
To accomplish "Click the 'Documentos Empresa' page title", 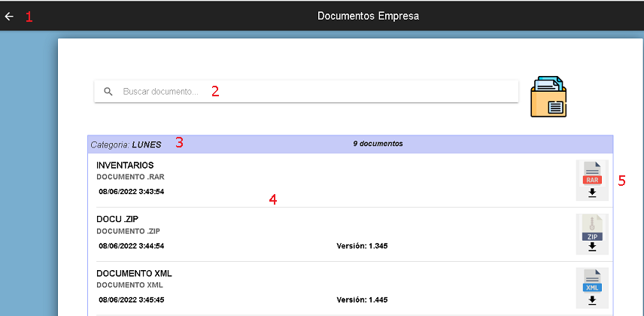I will 369,16.
